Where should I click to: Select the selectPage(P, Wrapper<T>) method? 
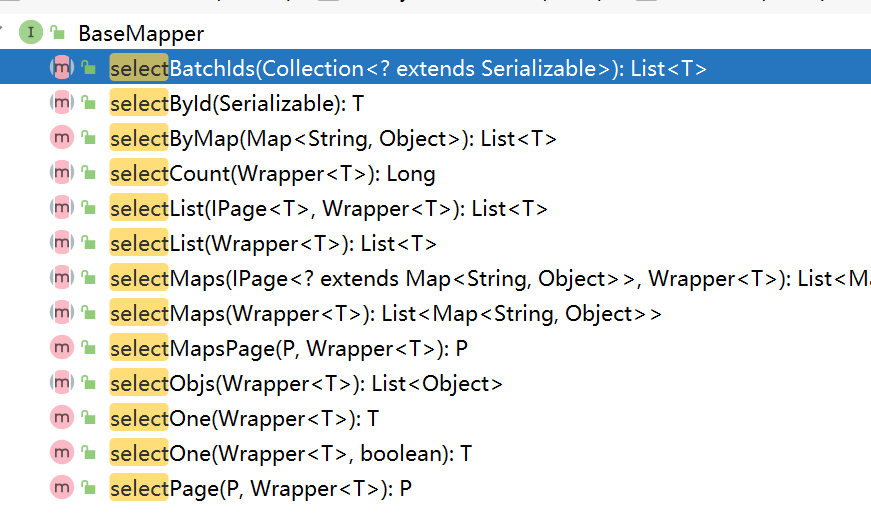click(x=260, y=489)
